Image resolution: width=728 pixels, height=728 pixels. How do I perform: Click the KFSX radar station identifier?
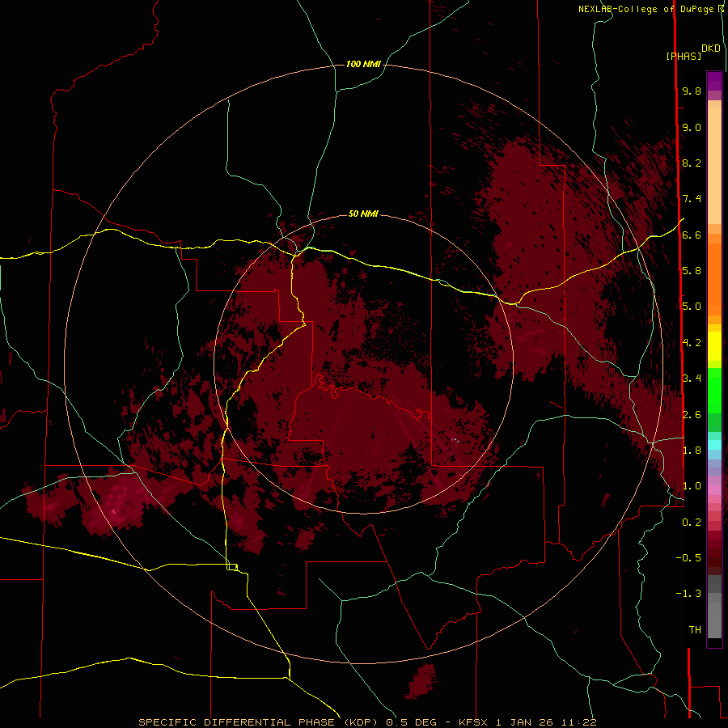[473, 722]
